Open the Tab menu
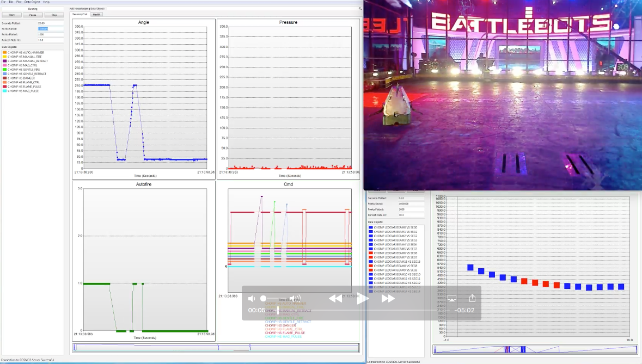The image size is (642, 364). click(11, 2)
